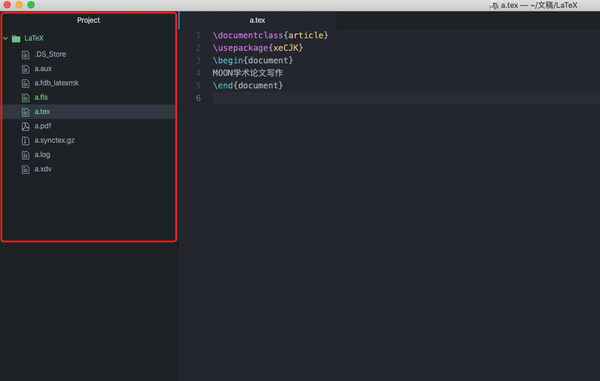
Task: Maximize the window with the green button
Action: 31,5
